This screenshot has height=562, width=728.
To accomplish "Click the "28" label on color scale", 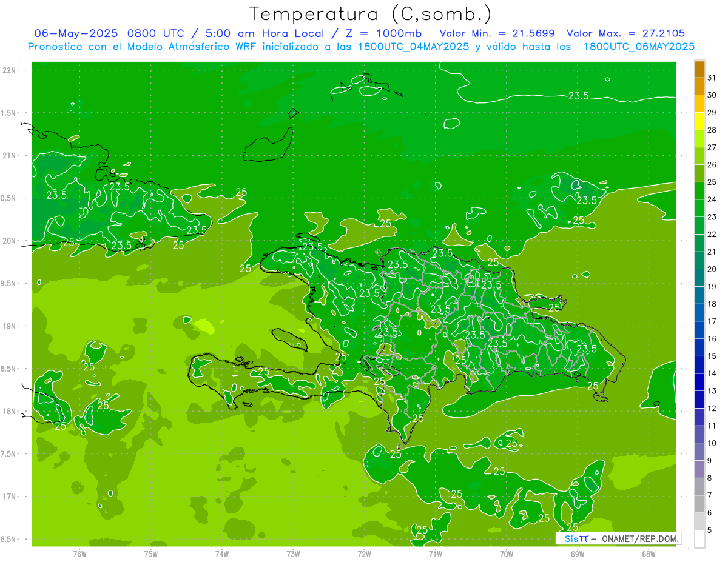I will tap(712, 130).
